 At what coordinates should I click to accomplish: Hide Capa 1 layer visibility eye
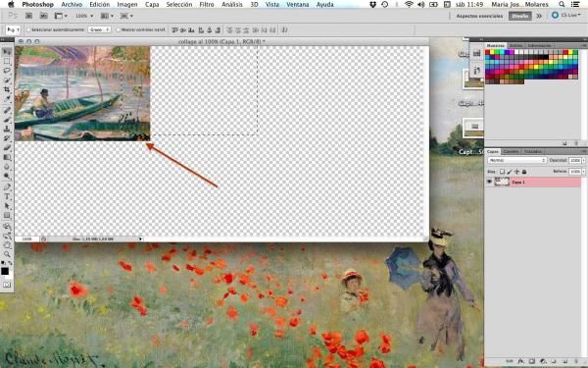489,183
